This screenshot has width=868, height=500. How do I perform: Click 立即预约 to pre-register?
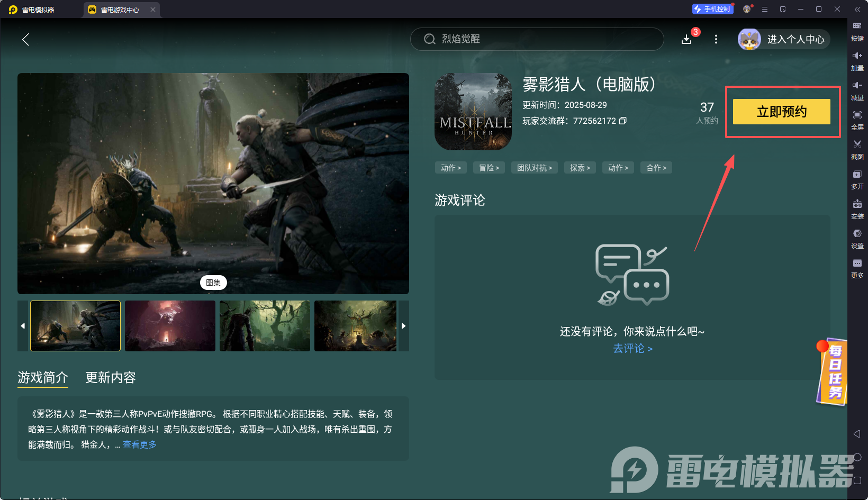coord(782,112)
